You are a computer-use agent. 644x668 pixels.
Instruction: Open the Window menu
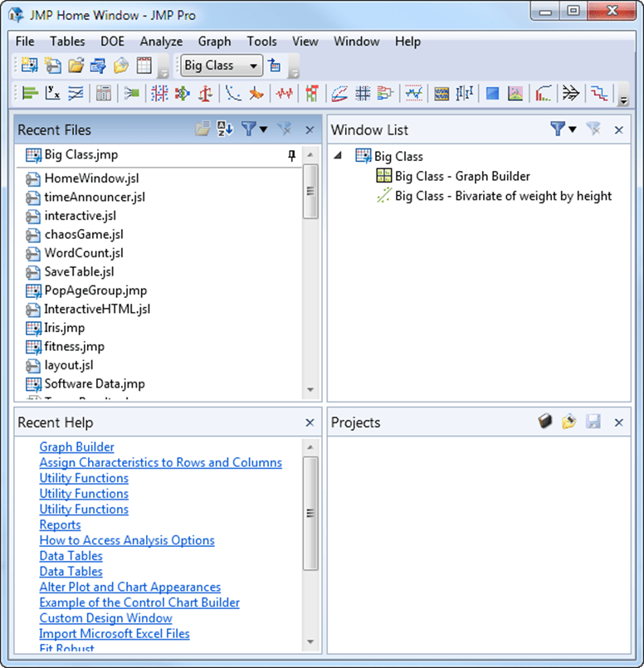[357, 41]
